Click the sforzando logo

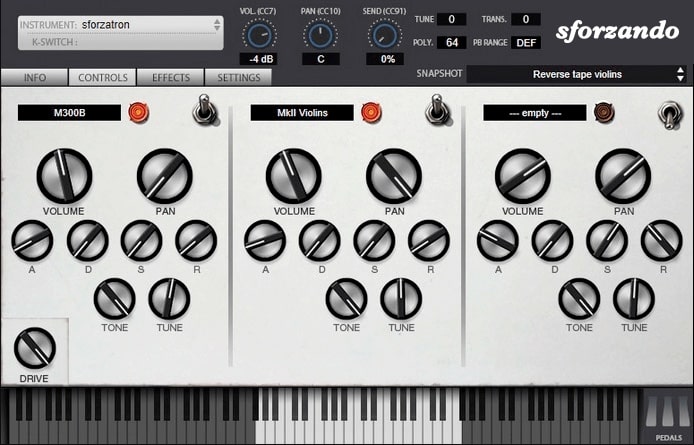(x=617, y=30)
